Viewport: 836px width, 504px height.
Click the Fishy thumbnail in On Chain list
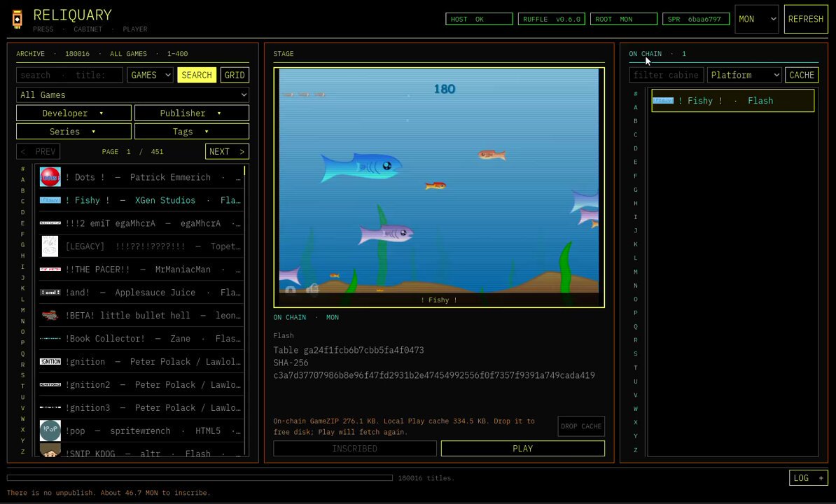coord(663,100)
